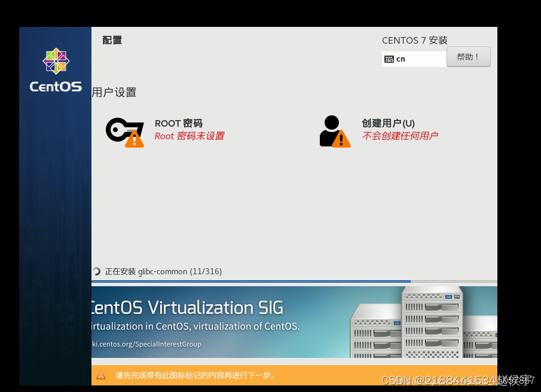This screenshot has height=392, width=541.
Task: Select the ROOT 密码 setting label
Action: (x=178, y=123)
